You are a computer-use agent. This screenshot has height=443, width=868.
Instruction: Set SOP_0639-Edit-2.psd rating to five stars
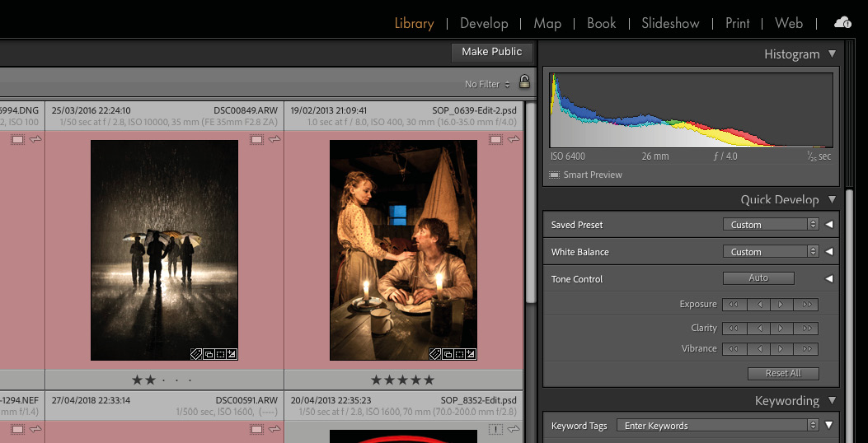(x=429, y=380)
